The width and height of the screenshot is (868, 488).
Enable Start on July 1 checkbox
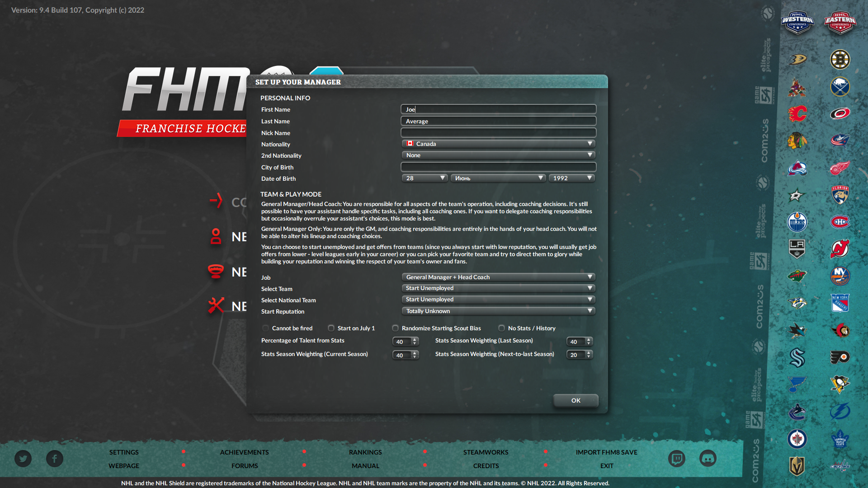(x=331, y=328)
